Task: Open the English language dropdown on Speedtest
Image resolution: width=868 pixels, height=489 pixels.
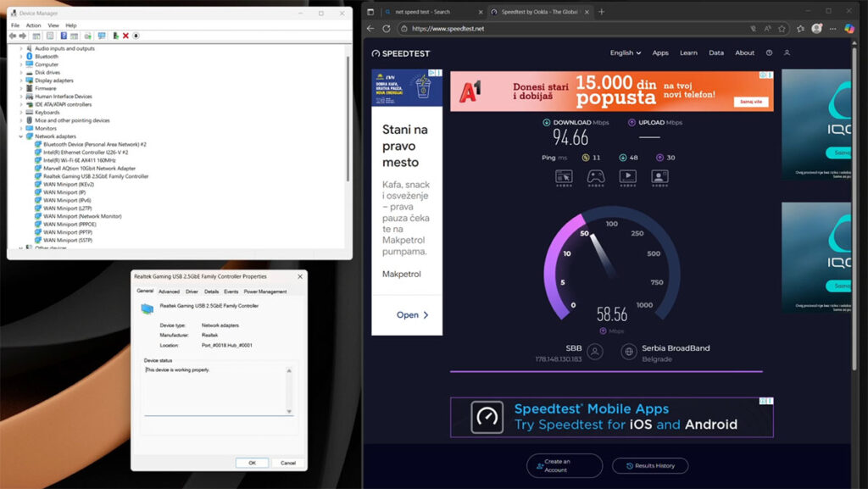Action: [626, 53]
